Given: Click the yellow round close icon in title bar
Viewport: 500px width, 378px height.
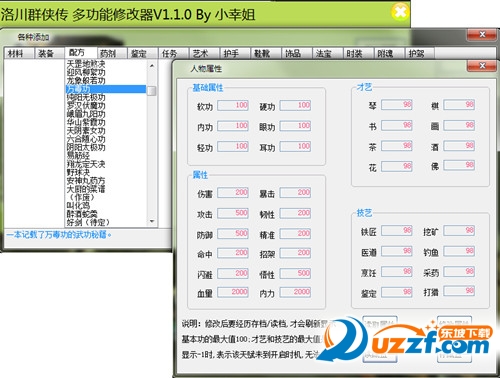Looking at the screenshot, I should click(x=400, y=12).
